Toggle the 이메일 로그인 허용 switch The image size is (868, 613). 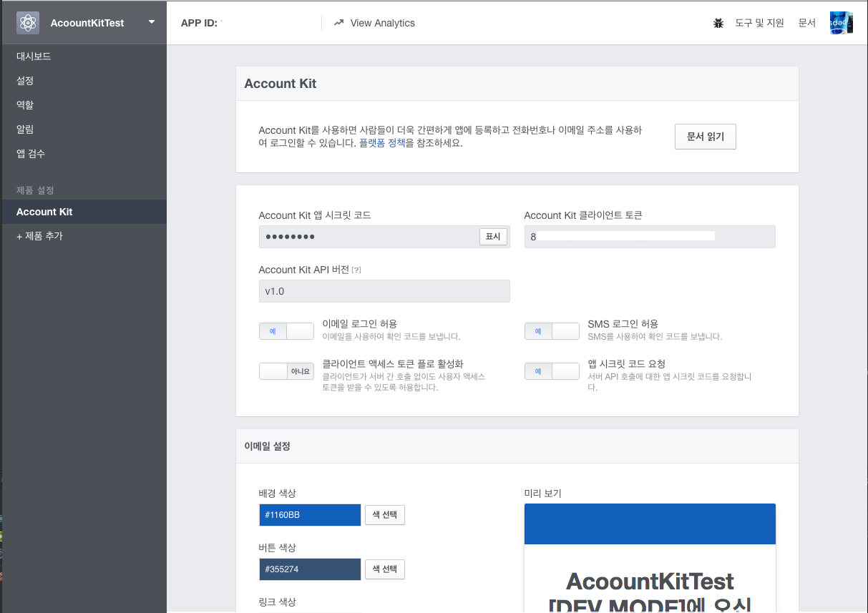click(286, 331)
